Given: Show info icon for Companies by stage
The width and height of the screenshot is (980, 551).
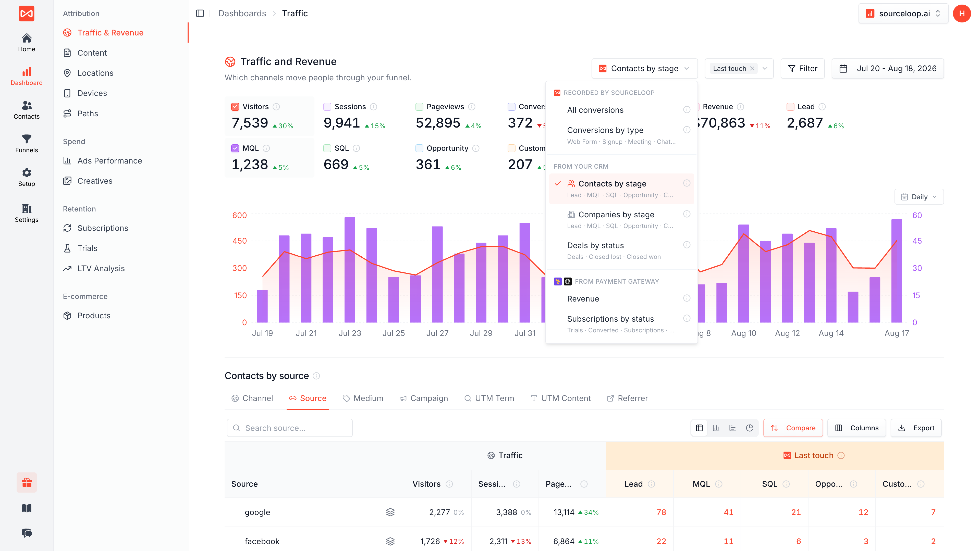Looking at the screenshot, I should click(687, 214).
